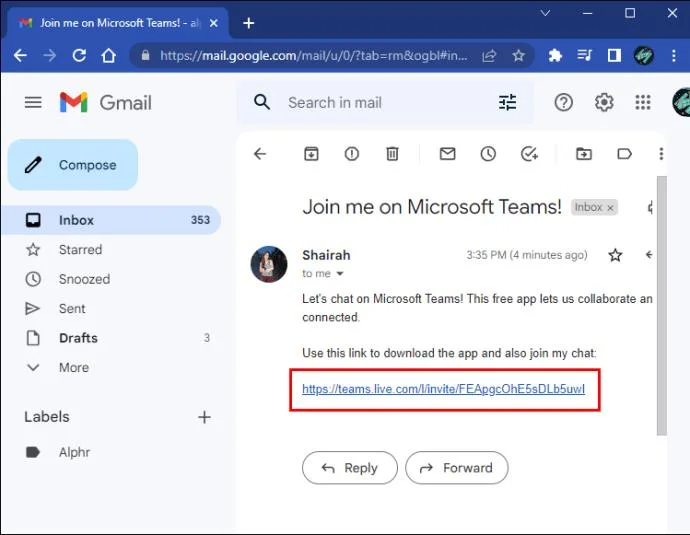Image resolution: width=690 pixels, height=535 pixels.
Task: Toggle the Chrome side panel
Action: pos(614,55)
